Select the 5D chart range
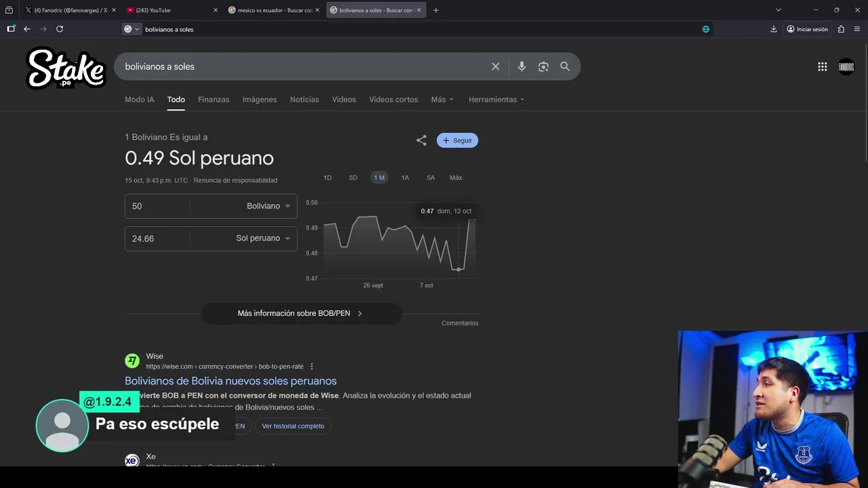Image resolution: width=868 pixels, height=488 pixels. coord(353,178)
